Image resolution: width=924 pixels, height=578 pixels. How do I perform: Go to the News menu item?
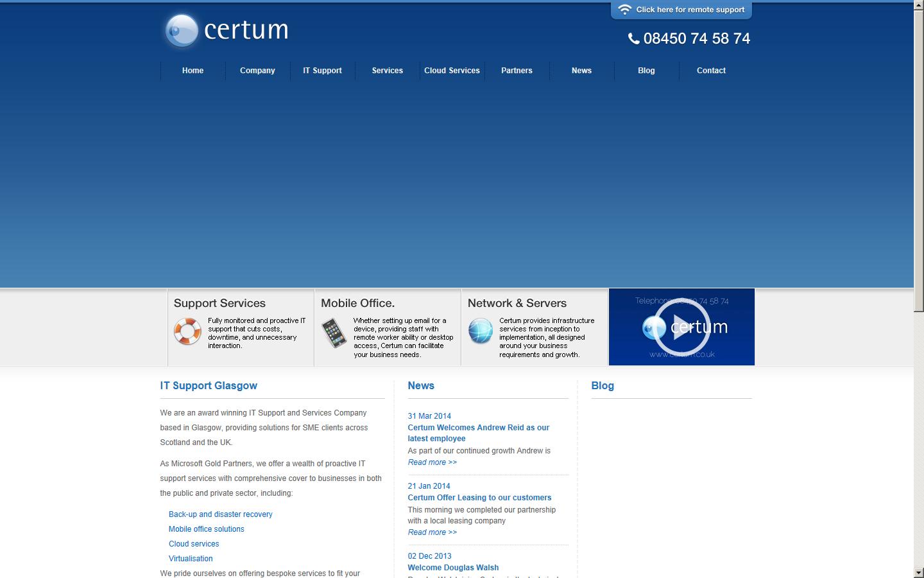coord(581,71)
